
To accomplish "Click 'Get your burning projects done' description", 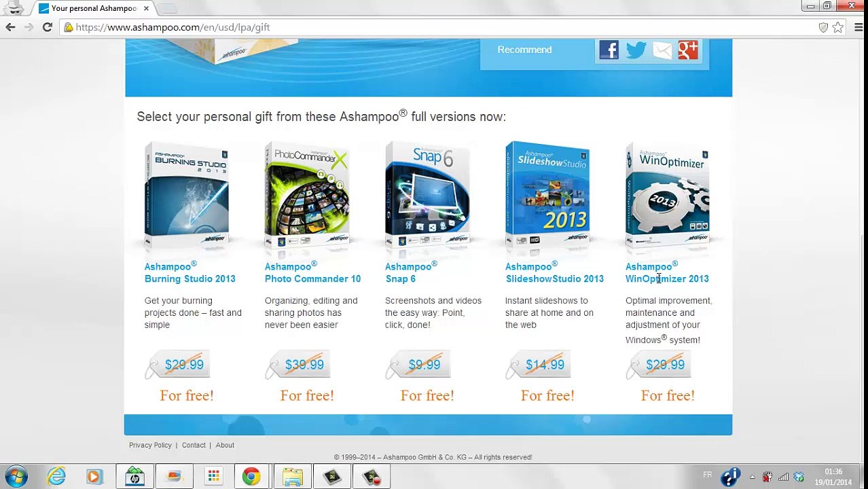I will (x=193, y=312).
